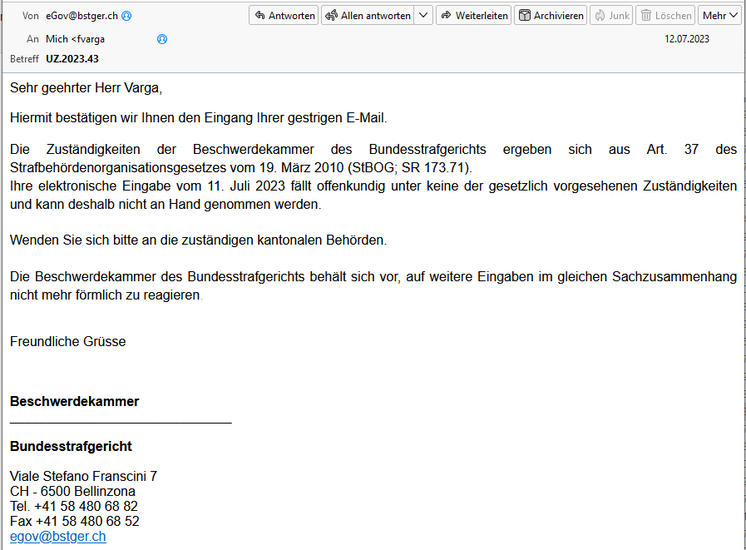Mark the message as Junk
Screen dimensions: 746x550
pyautogui.click(x=611, y=16)
